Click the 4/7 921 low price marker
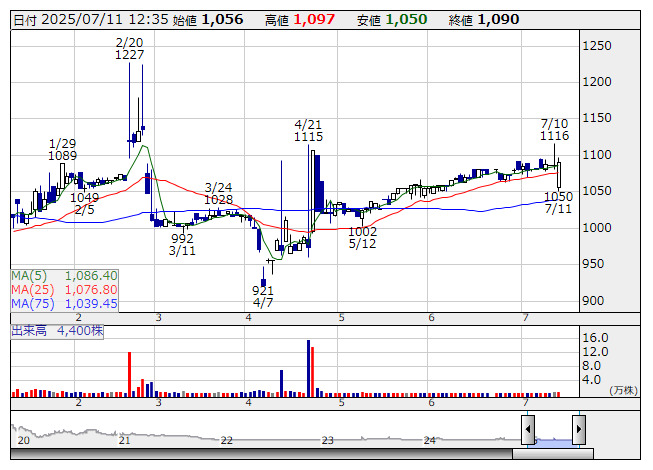Image resolution: width=653 pixels, height=470 pixels. tap(263, 296)
